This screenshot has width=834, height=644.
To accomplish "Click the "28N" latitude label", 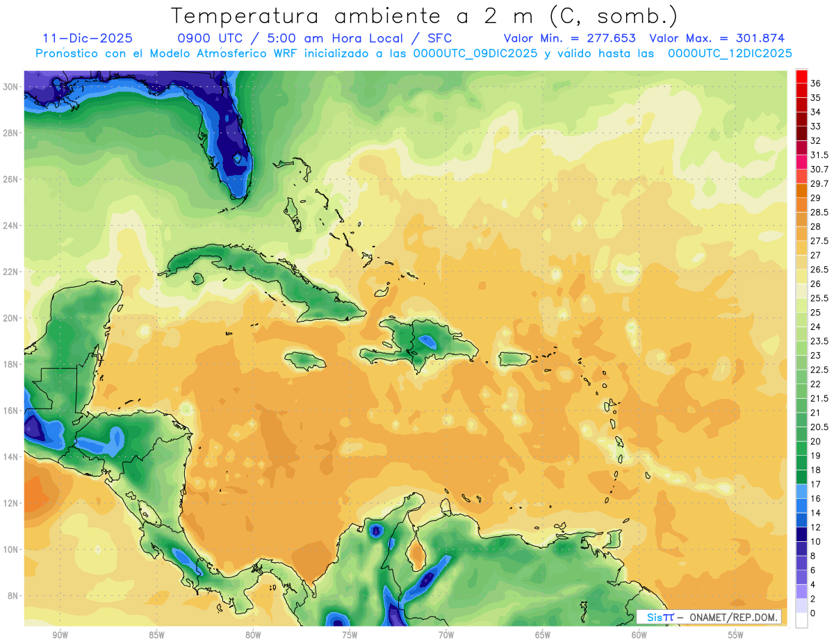I will [10, 133].
